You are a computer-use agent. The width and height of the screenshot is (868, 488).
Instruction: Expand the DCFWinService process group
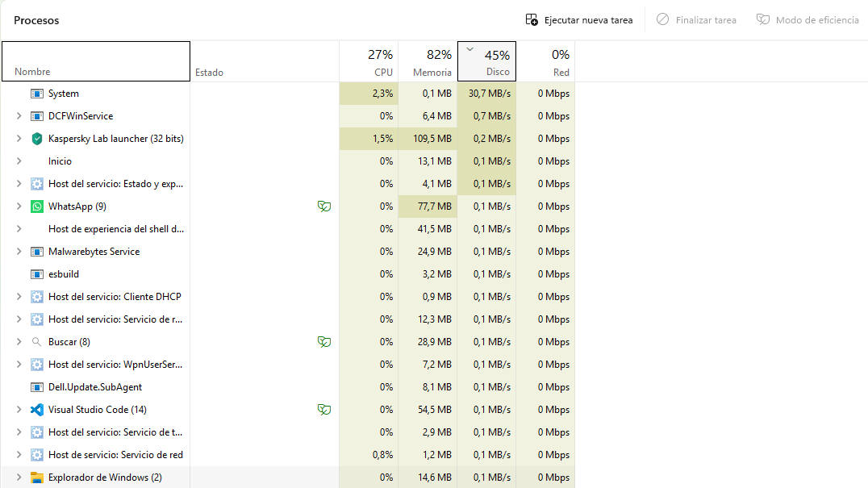pos(19,115)
